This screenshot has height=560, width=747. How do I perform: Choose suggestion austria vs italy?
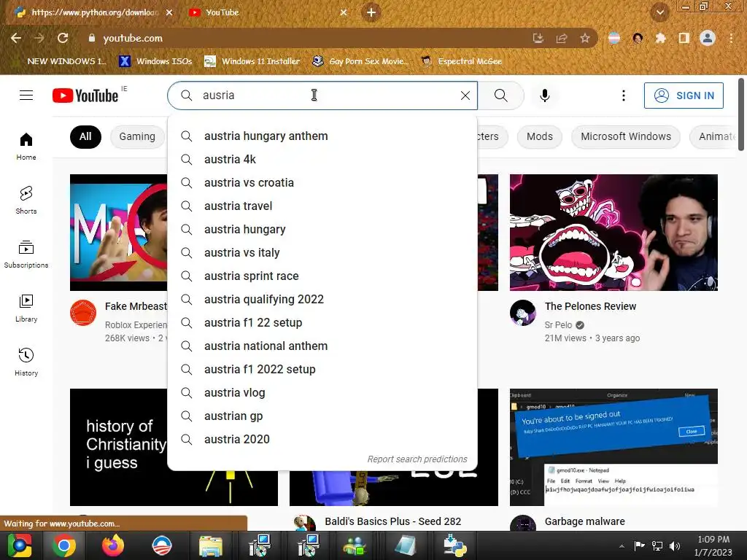322,253
